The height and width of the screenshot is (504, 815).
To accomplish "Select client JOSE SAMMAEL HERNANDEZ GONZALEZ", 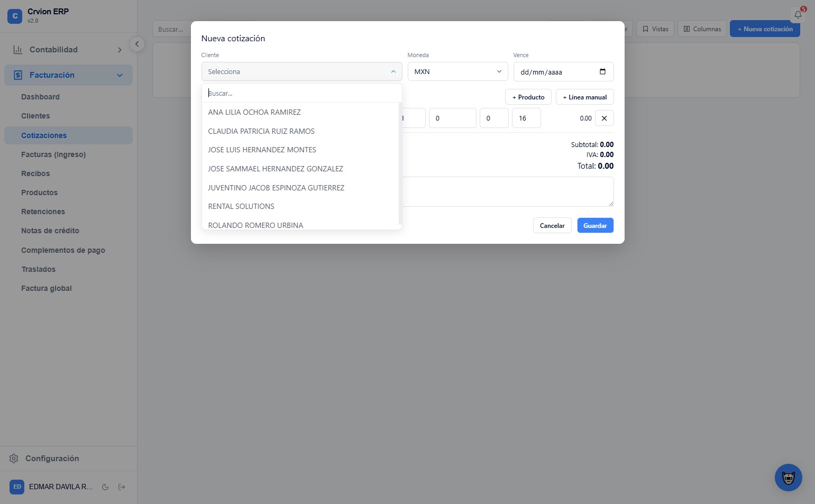I will coord(300,169).
